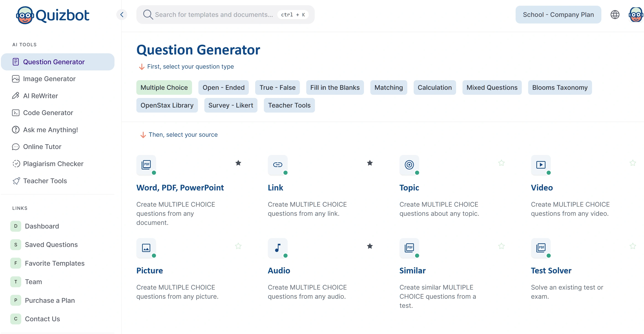
Task: Click the Audio music note icon
Action: [278, 248]
